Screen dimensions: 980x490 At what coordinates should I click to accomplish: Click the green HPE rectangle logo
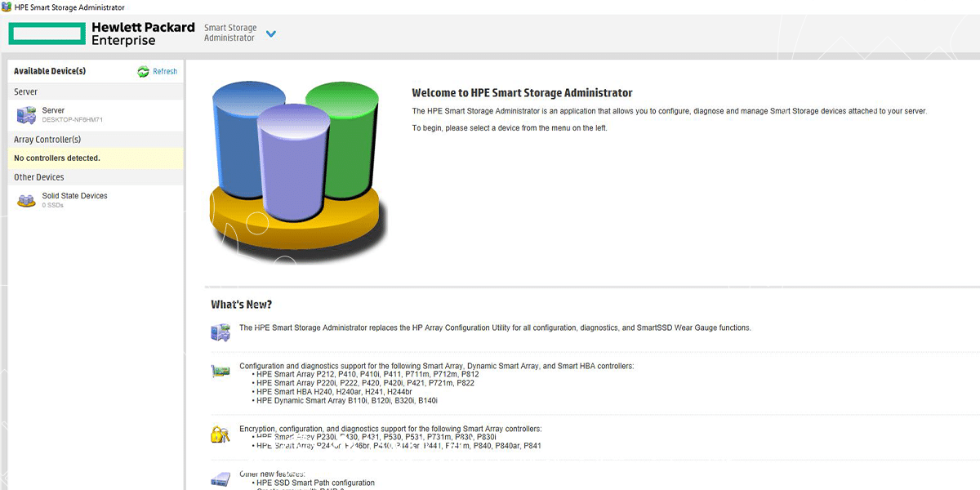point(47,33)
